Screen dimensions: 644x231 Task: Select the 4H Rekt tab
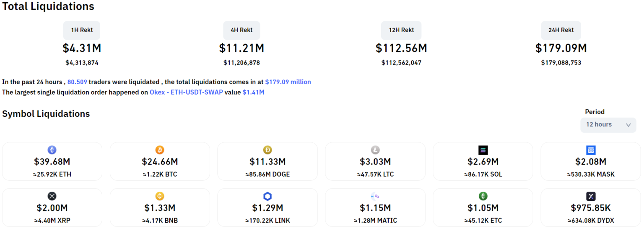(241, 30)
